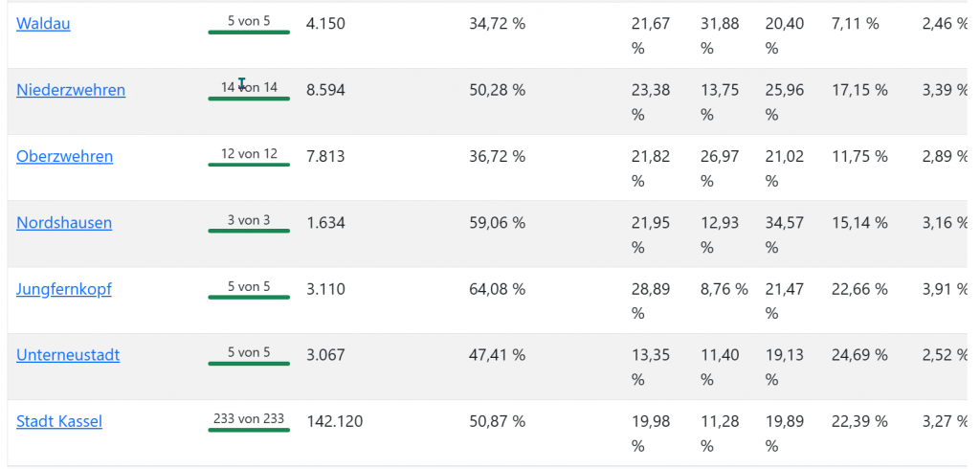The height and width of the screenshot is (469, 980).
Task: Click the 142.120 value in Stadt Kassel row
Action: click(334, 421)
